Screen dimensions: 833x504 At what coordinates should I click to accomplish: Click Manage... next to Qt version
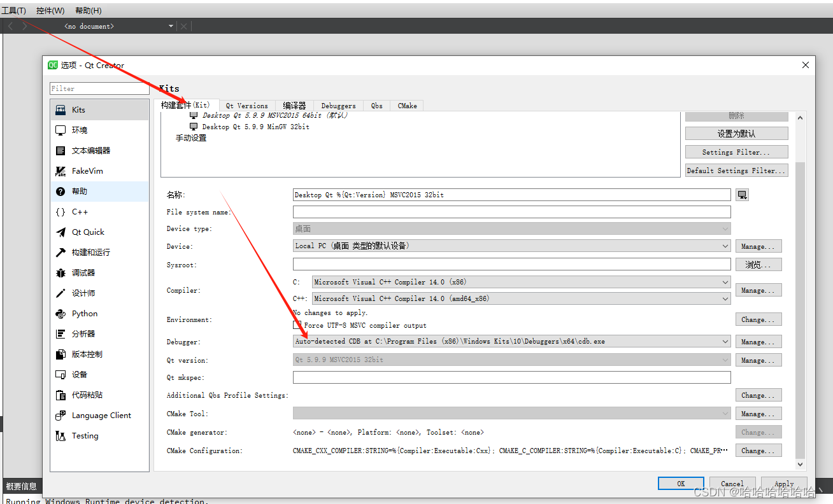coord(758,360)
